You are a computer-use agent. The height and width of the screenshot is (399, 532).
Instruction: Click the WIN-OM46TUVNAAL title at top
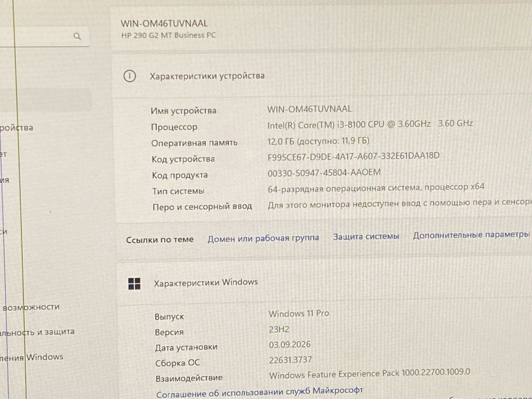point(164,23)
